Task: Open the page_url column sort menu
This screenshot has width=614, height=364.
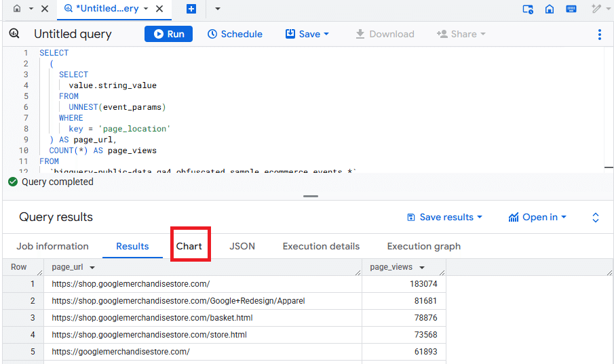Action: (92, 268)
